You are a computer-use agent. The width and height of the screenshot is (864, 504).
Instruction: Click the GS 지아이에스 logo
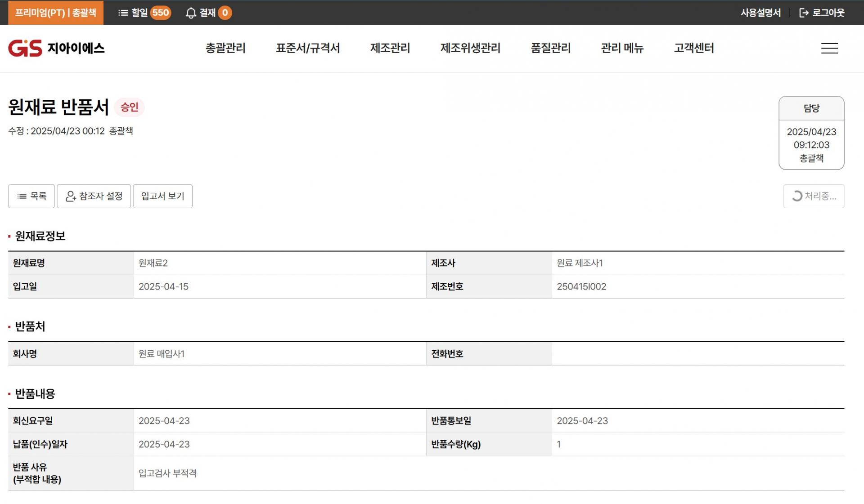[x=56, y=48]
